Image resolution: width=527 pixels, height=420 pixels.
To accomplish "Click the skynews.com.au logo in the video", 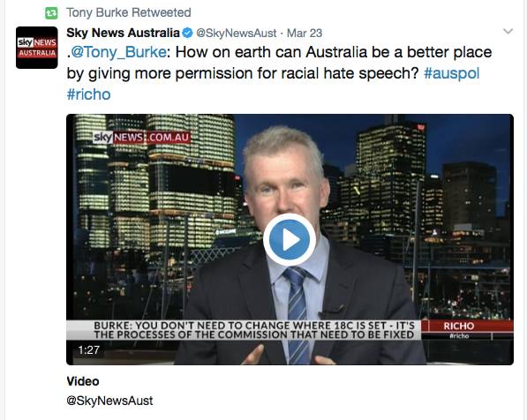I will [141, 138].
